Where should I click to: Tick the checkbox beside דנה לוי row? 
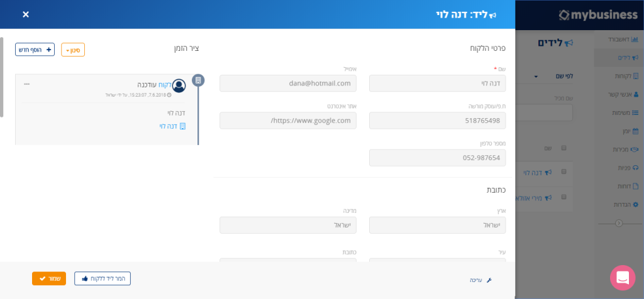tap(563, 171)
